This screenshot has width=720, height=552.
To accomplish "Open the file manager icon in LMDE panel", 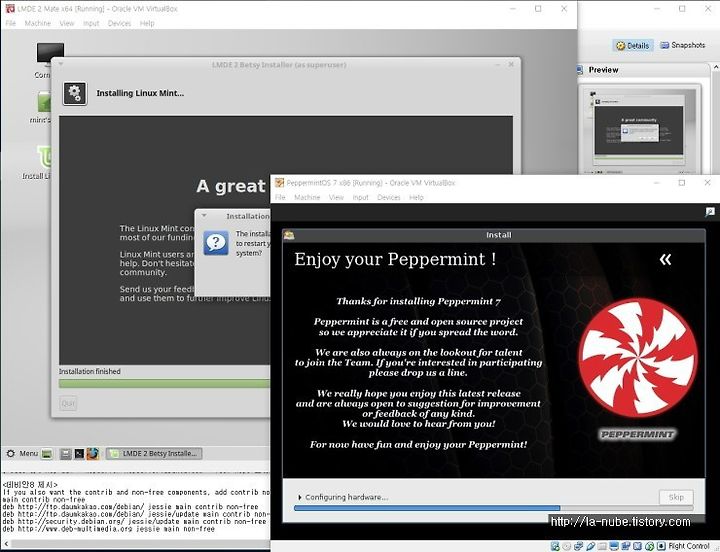I will point(66,454).
